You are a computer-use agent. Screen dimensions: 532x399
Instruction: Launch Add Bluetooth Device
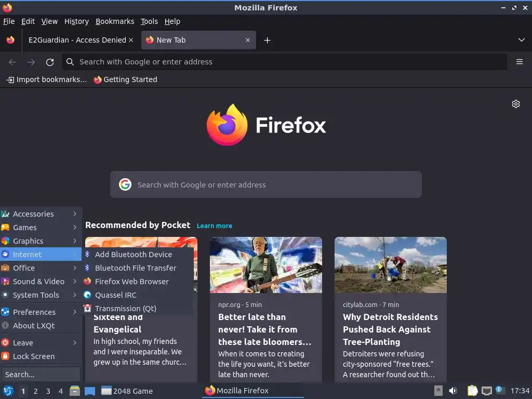pos(138,255)
